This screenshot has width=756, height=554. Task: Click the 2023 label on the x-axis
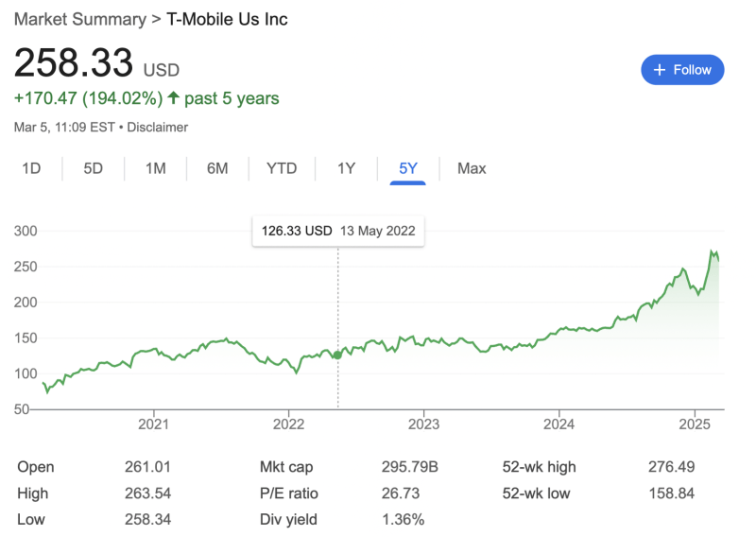pos(423,424)
